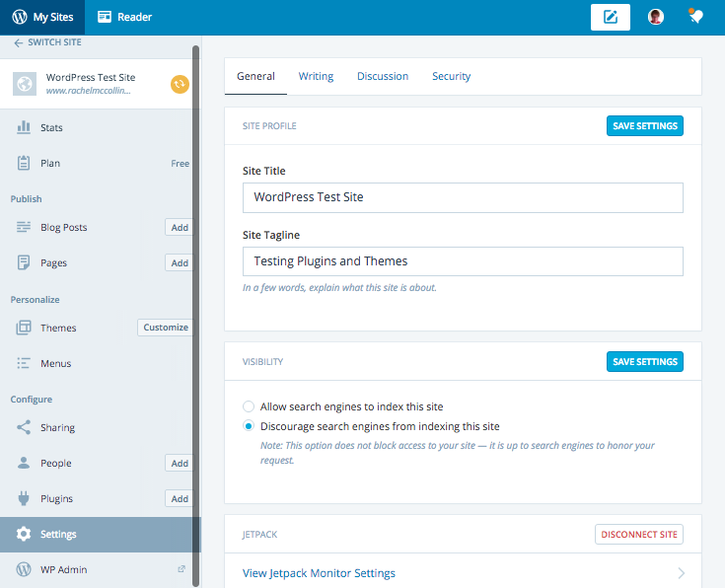This screenshot has height=588, width=725.
Task: Add a new person
Action: (x=180, y=463)
